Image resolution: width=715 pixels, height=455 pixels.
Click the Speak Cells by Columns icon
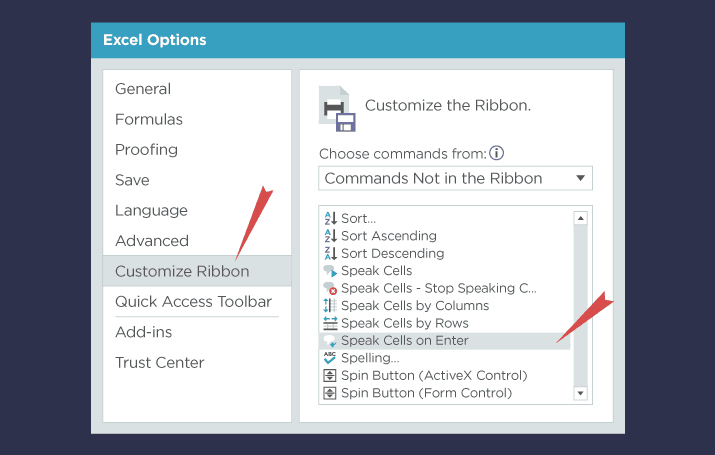(330, 305)
